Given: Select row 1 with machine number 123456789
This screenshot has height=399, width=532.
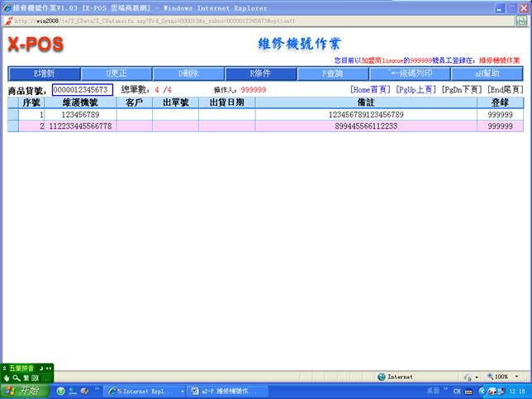Looking at the screenshot, I should point(80,115).
